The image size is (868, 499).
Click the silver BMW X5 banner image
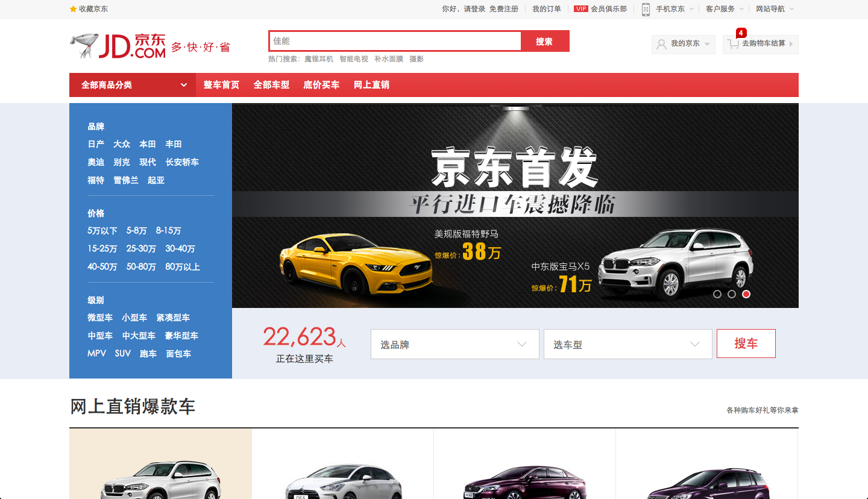click(x=675, y=263)
